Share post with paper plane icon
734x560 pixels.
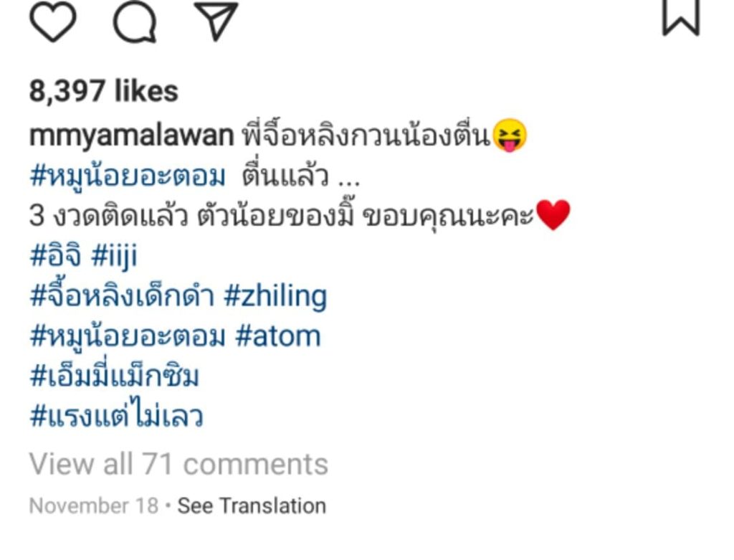(x=216, y=21)
